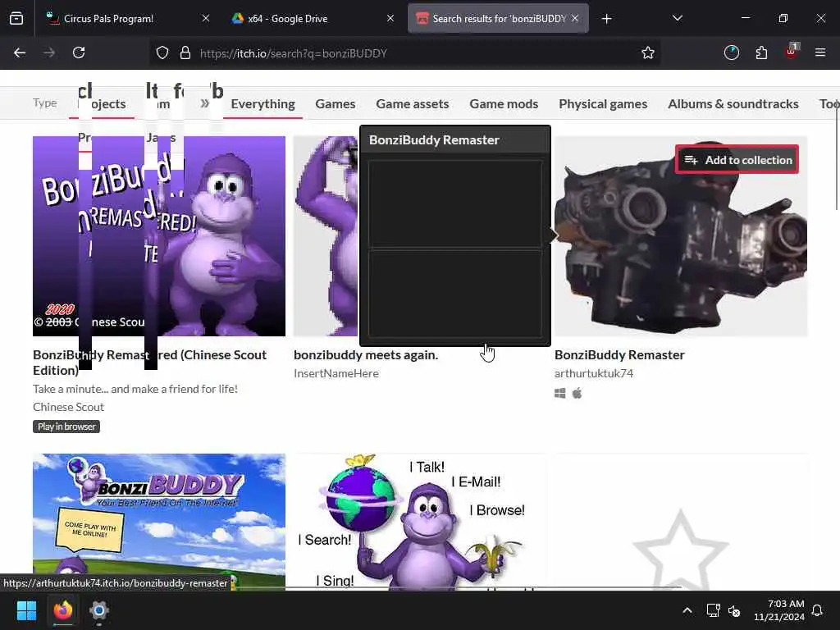This screenshot has width=840, height=630.
Task: Click the Play in browser tag
Action: pos(66,427)
